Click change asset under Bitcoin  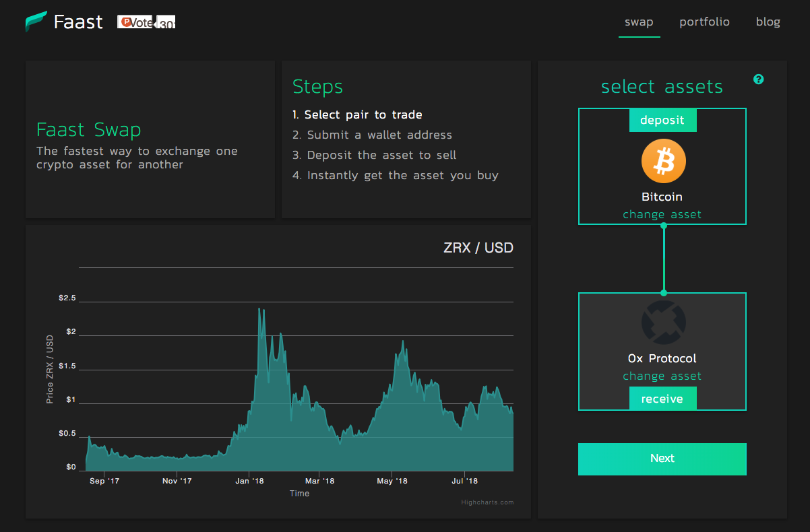pyautogui.click(x=662, y=215)
